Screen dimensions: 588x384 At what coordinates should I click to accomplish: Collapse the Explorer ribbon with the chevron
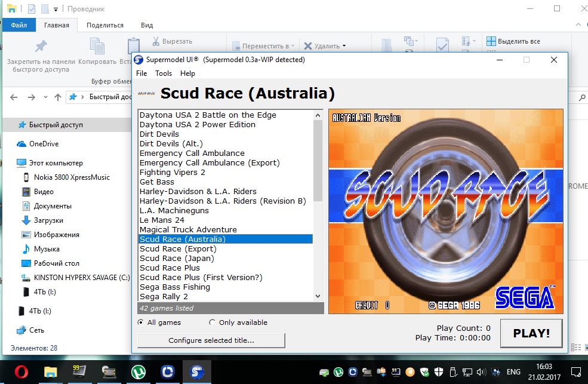tap(578, 24)
